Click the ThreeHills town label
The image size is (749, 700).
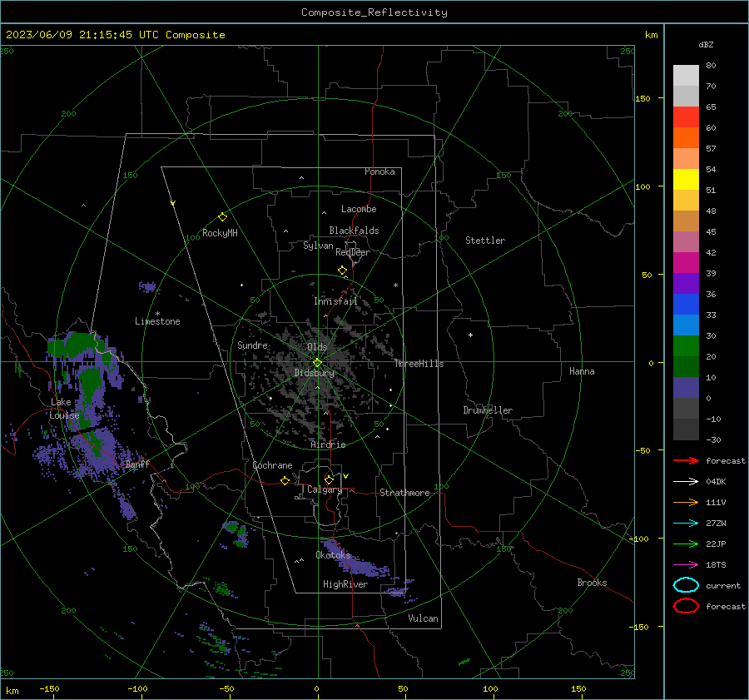coord(419,364)
